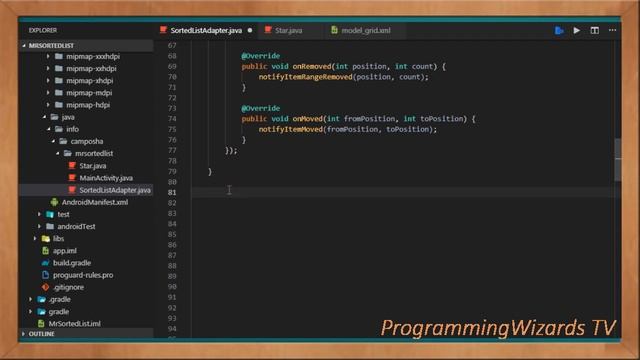Click the androidTest folder icon
This screenshot has width=640, height=360.
(x=50, y=226)
